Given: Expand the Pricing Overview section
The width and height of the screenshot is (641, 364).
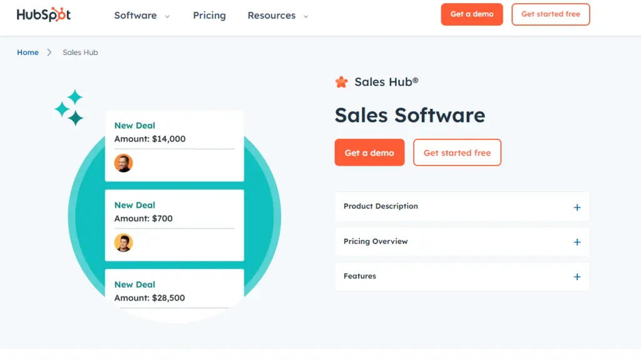Looking at the screenshot, I should 463,241.
